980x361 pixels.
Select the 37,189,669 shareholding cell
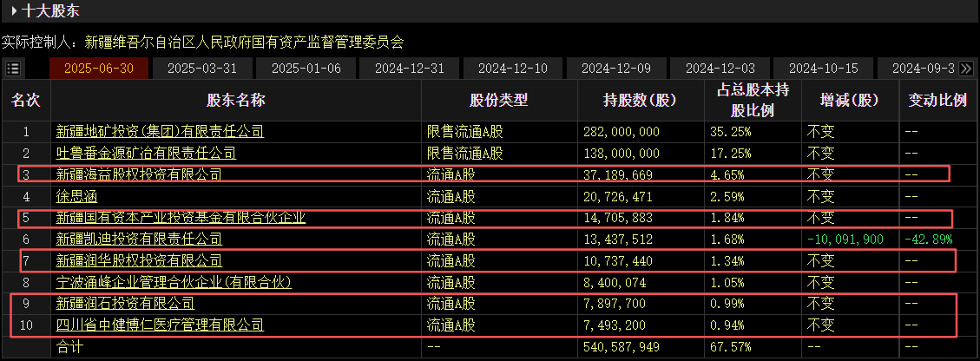coord(617,175)
